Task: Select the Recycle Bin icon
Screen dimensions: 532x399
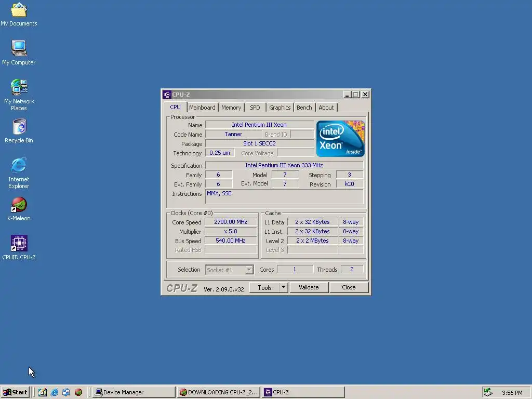Action: (19, 130)
